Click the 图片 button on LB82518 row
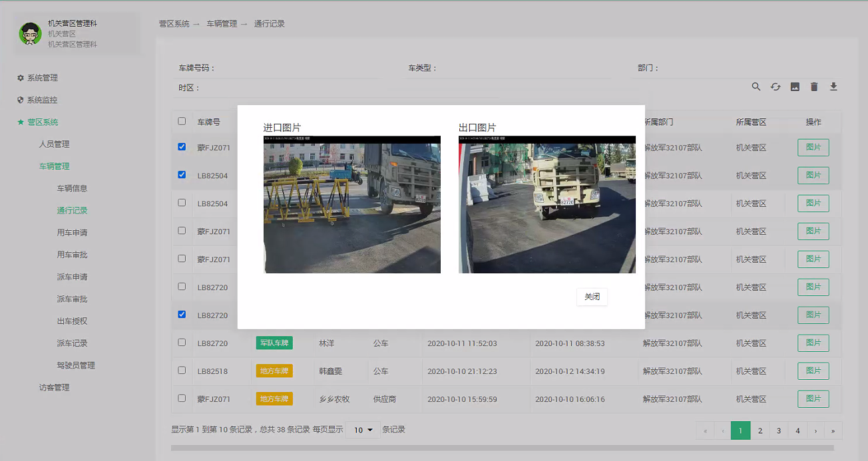 point(813,371)
